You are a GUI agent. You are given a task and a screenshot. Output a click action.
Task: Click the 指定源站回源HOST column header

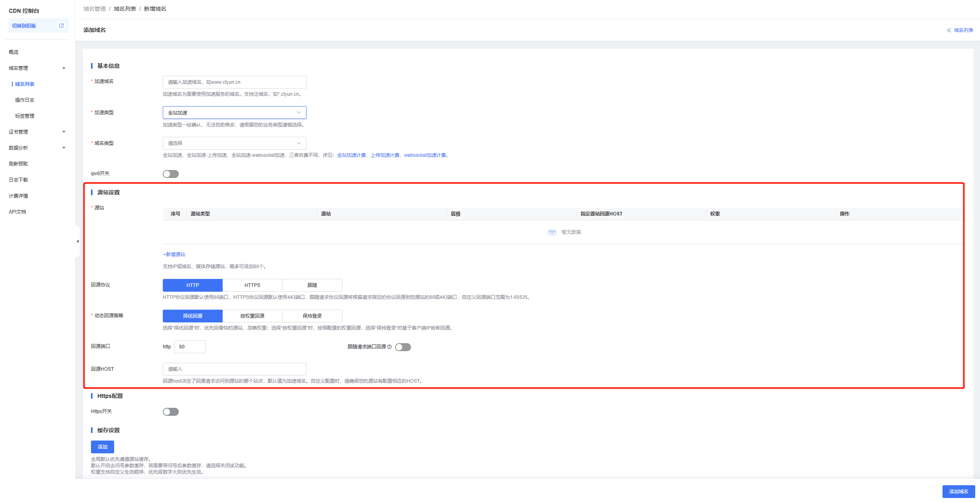point(601,214)
